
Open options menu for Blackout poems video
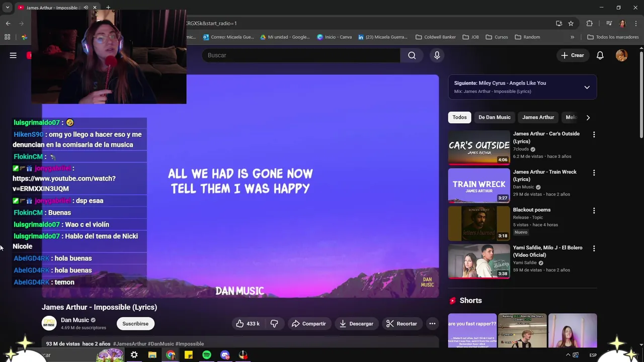point(594,211)
